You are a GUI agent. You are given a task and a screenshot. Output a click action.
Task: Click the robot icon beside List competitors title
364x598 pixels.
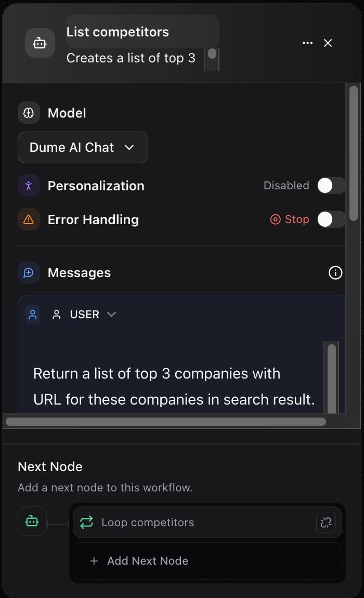(40, 43)
